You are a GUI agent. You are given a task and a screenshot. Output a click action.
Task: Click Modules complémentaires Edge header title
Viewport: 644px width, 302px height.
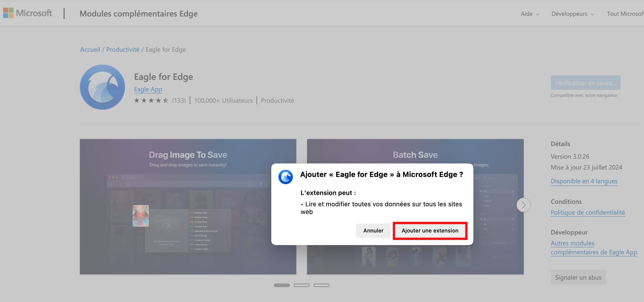139,14
